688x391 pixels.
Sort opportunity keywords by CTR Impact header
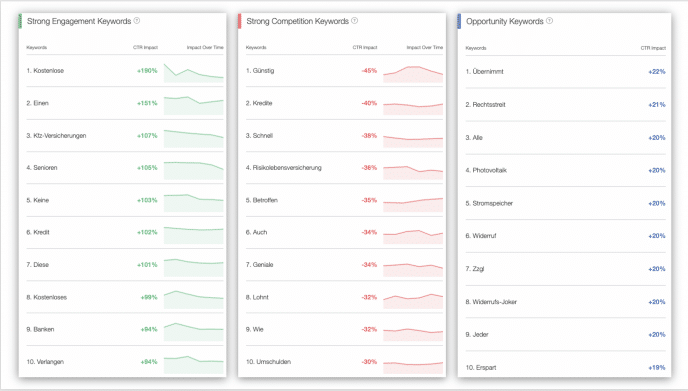point(653,48)
